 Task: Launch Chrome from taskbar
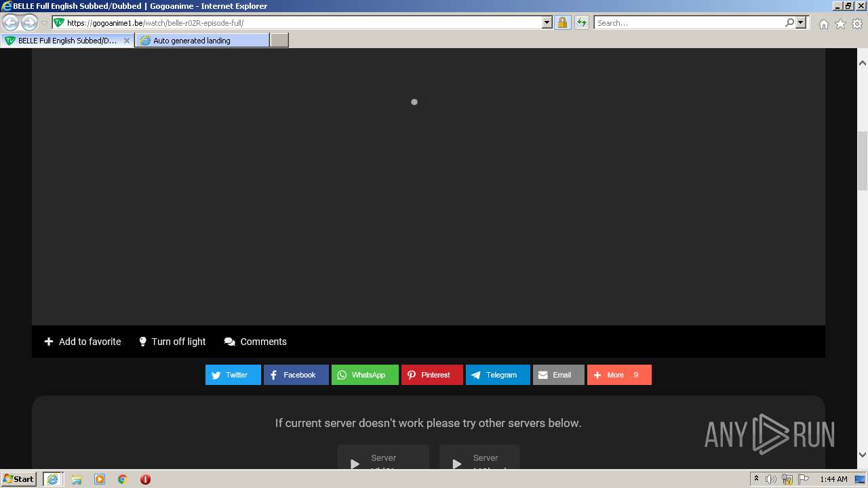(123, 479)
